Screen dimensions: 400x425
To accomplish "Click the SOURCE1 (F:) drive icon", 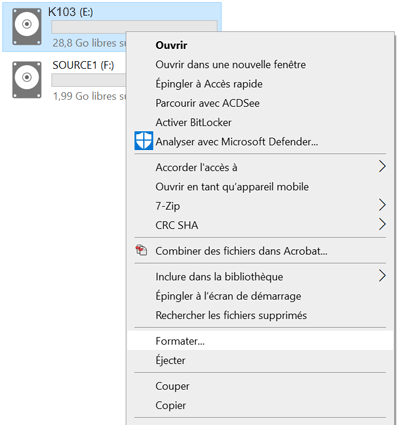I will [x=27, y=79].
